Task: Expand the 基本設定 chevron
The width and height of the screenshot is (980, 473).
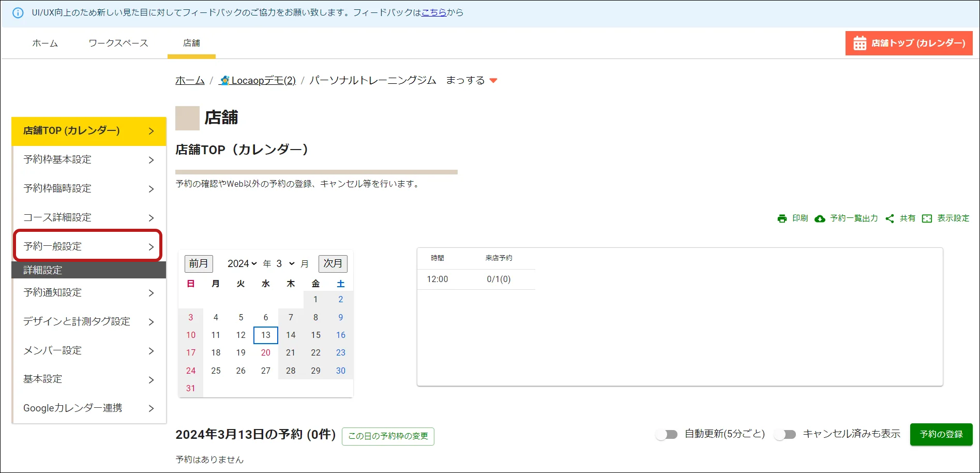Action: tap(151, 380)
